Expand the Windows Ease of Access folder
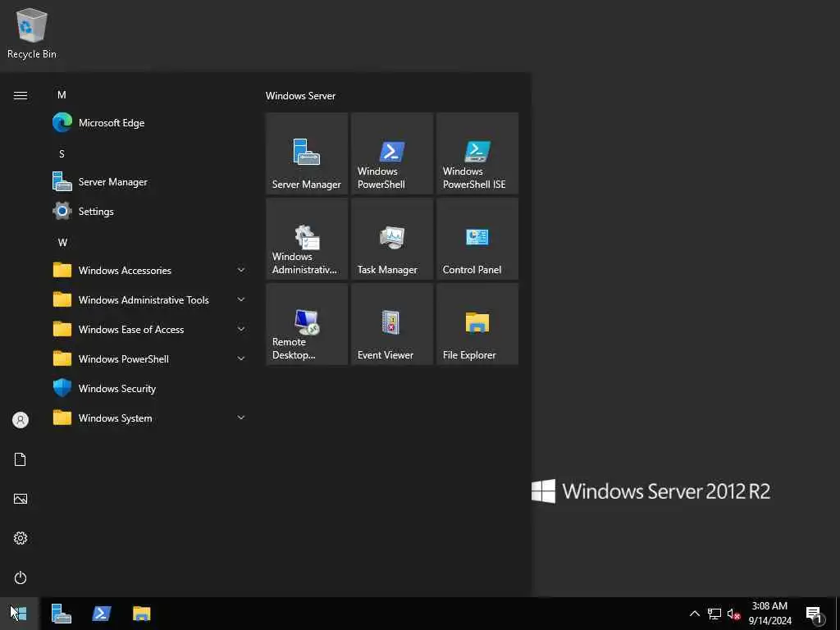This screenshot has width=840, height=630. point(149,329)
